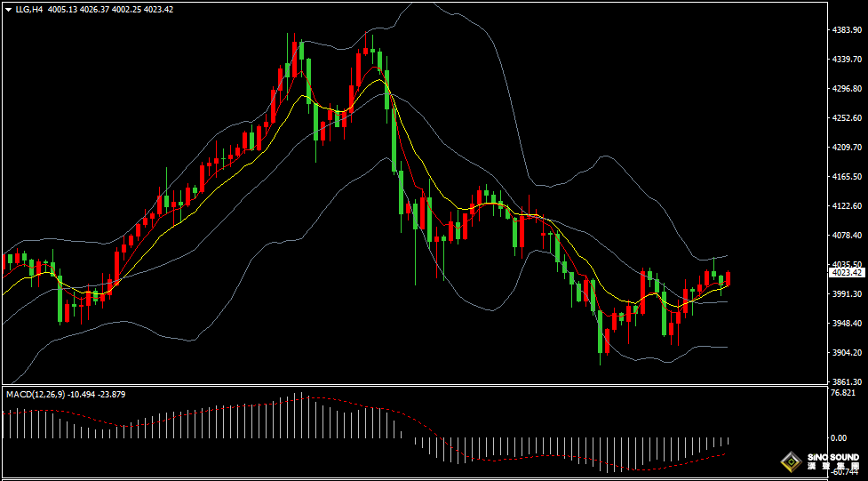Click the 4122.60 price axis label
This screenshot has width=868, height=481.
click(x=847, y=206)
